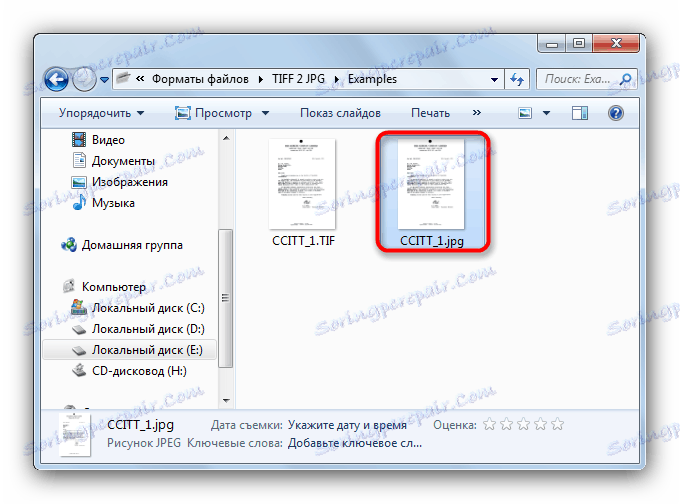Click the Документы page icon
The height and width of the screenshot is (504, 680).
[79, 160]
